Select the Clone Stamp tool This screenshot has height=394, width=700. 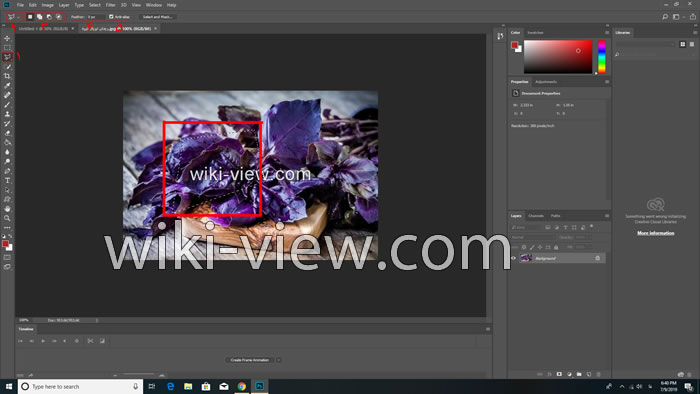[x=7, y=114]
